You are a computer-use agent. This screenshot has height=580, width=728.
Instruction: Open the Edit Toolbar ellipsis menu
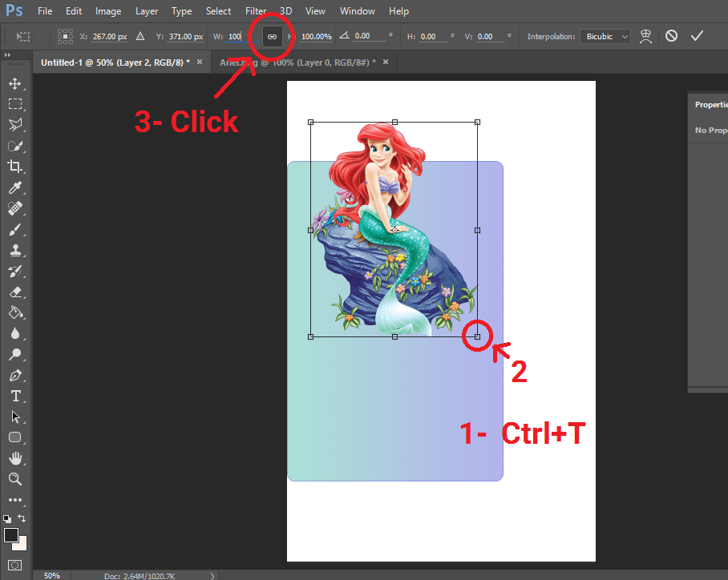tap(15, 500)
